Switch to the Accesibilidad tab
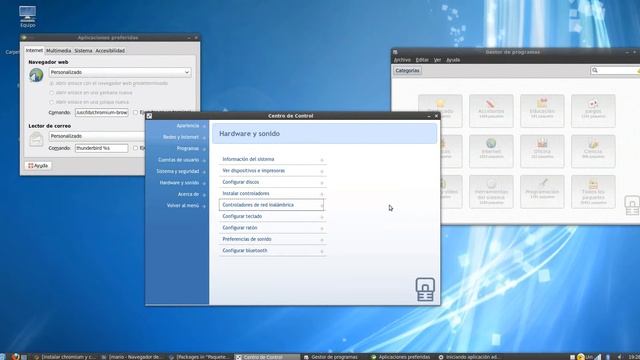Viewport: 640px width, 360px height. pos(110,51)
